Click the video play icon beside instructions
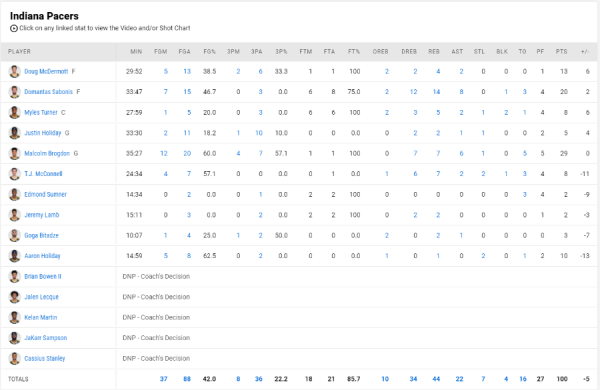Image resolution: width=600 pixels, height=390 pixels. pos(14,28)
